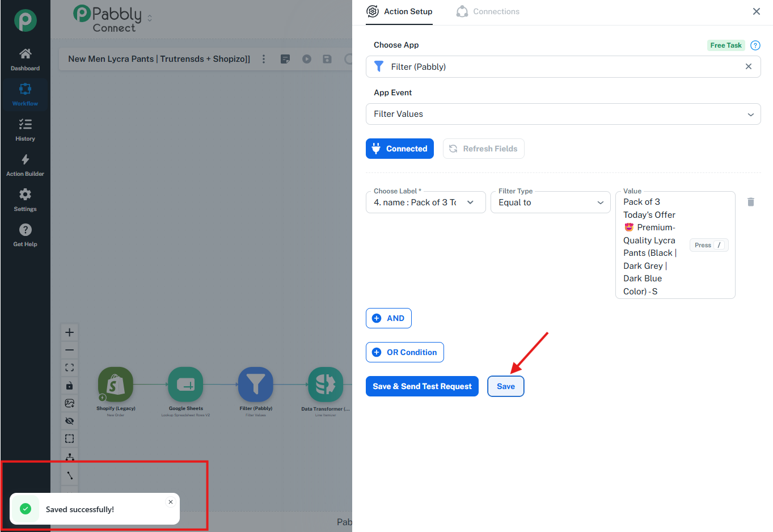Expand the App Event Filter Values dropdown
This screenshot has width=773, height=532.
click(563, 114)
